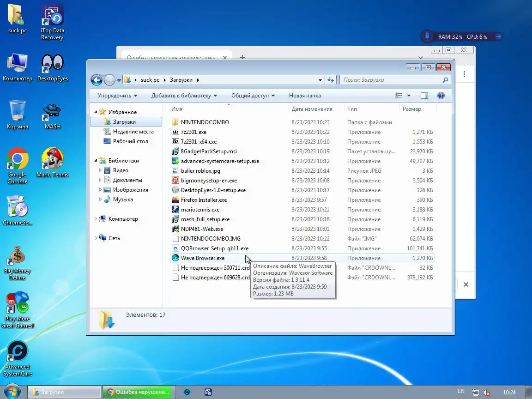Open the Общий доступ dropdown
Image resolution: width=532 pixels, height=399 pixels.
pyautogui.click(x=253, y=96)
